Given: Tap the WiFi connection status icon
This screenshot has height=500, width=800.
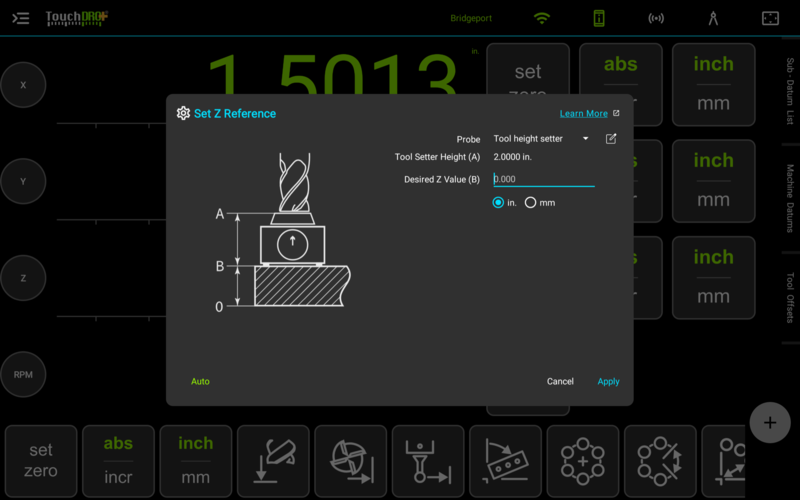Looking at the screenshot, I should point(542,18).
